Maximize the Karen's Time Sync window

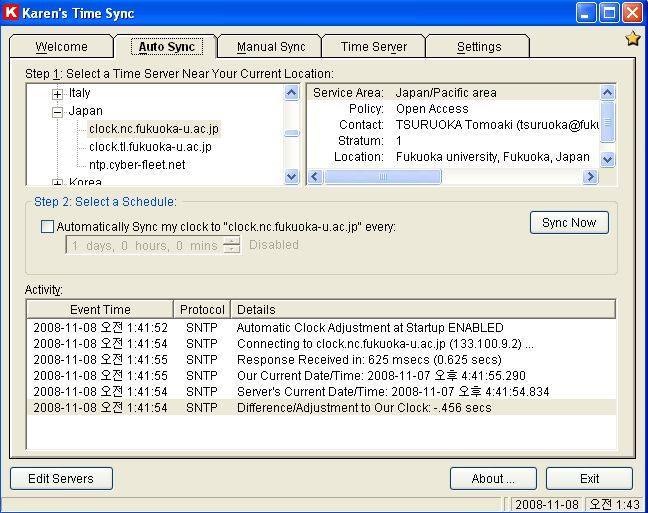(609, 13)
